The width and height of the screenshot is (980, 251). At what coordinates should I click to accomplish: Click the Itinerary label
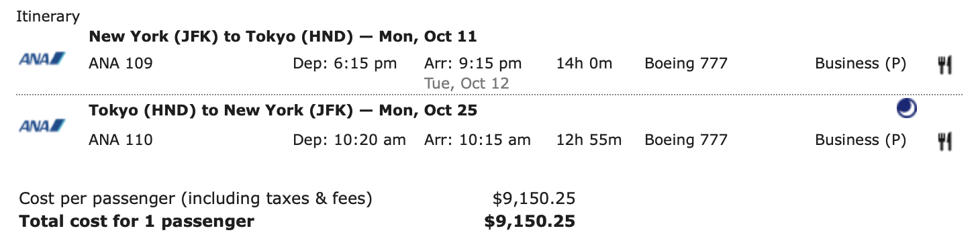click(x=48, y=17)
